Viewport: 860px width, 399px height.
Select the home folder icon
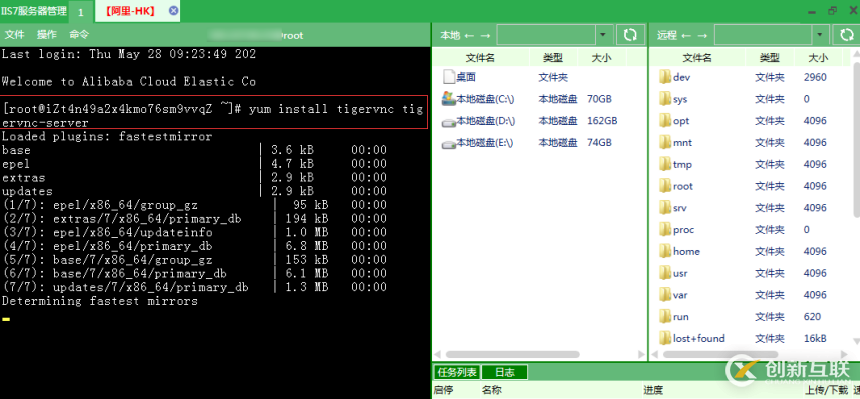point(665,251)
